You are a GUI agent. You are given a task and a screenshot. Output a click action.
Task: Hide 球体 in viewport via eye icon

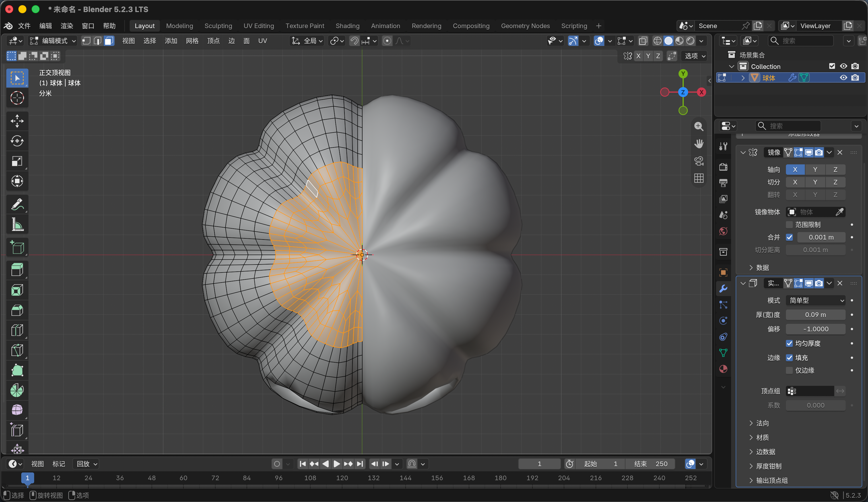click(x=843, y=78)
